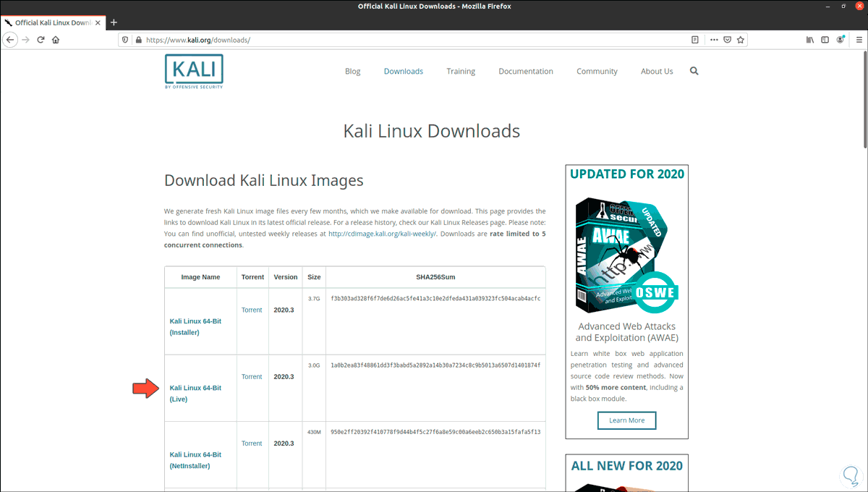Open the Firefox account icon

pyautogui.click(x=841, y=40)
